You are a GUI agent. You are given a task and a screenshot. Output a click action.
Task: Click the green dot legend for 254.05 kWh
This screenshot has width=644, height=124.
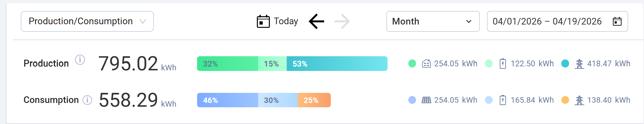(x=412, y=63)
